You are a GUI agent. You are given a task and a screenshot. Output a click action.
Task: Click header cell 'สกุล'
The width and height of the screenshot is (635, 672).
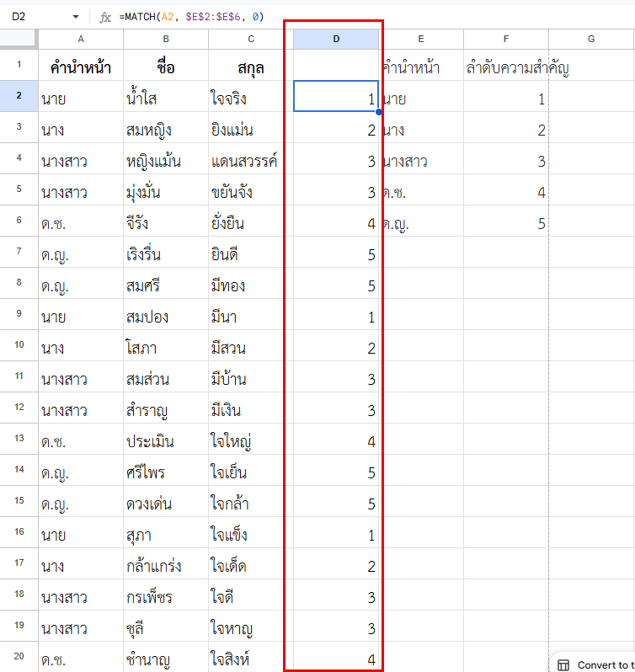coord(251,65)
